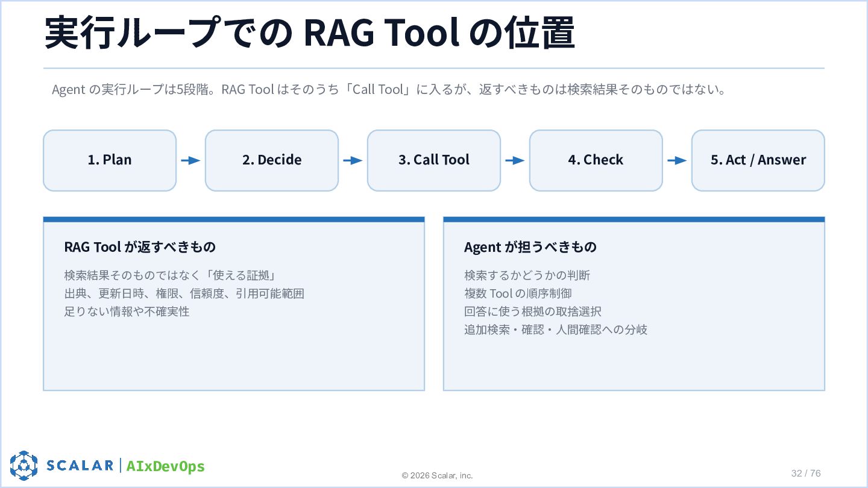Viewport: 868px width, 488px height.
Task: Click the slide title 実行ループでの RAG Tool の位置
Action: [x=310, y=33]
